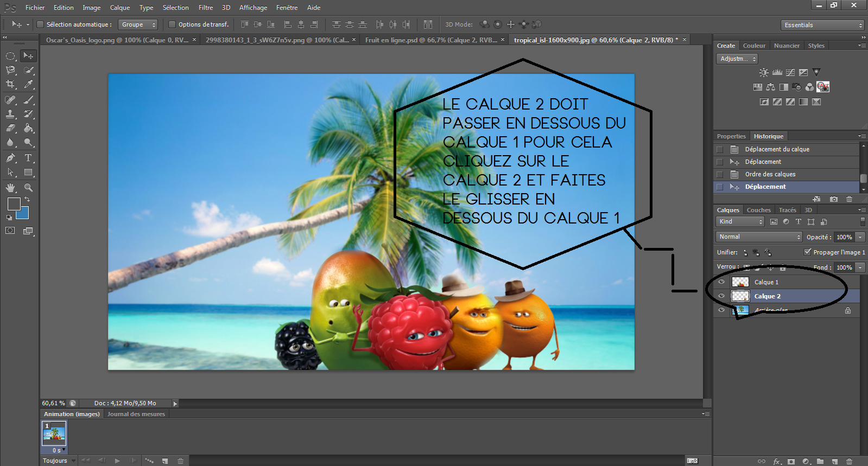The image size is (868, 466).
Task: Select the Pen tool
Action: 10,158
